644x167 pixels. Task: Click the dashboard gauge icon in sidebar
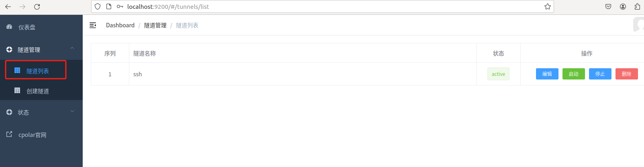[9, 27]
